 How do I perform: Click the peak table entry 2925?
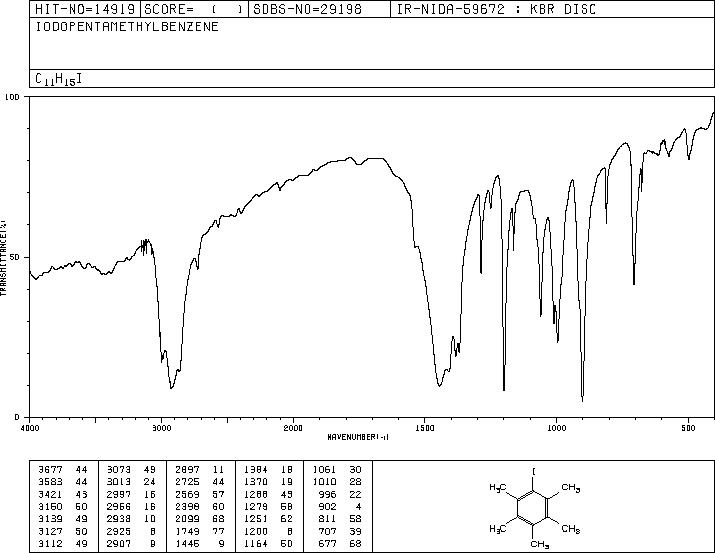[119, 531]
